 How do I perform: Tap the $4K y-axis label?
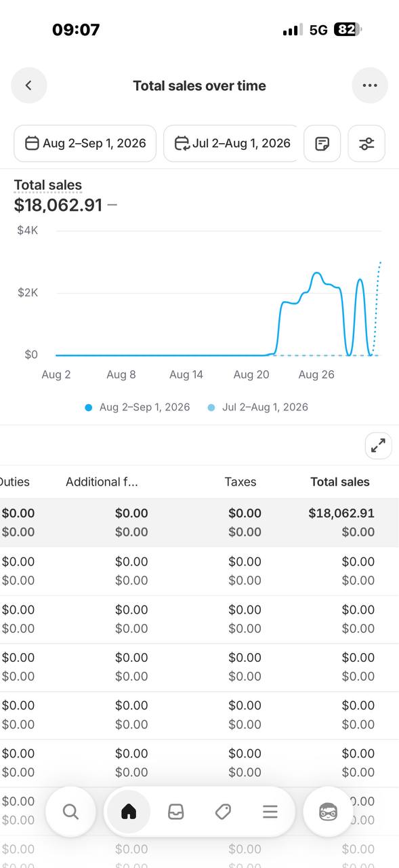(28, 231)
